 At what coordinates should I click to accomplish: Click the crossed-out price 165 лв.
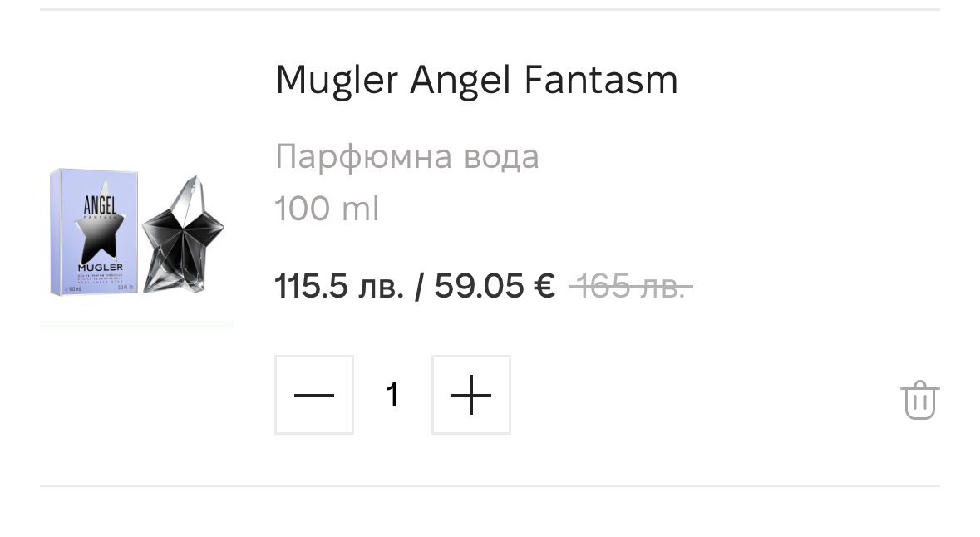(x=631, y=287)
